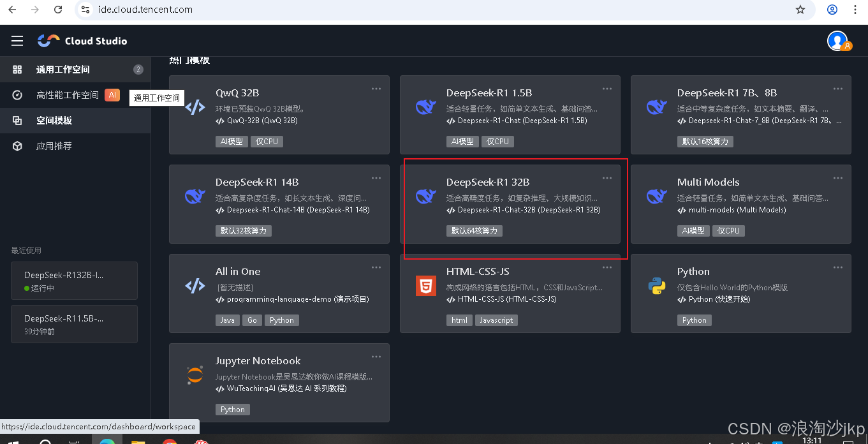The height and width of the screenshot is (444, 868).
Task: Open more options on the Python card
Action: 838,267
